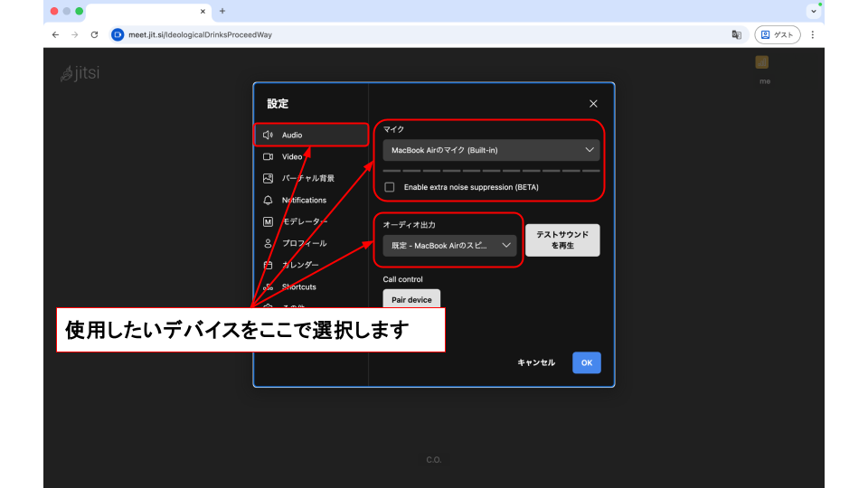Click the キャンセル cancel button
The width and height of the screenshot is (868, 488).
coord(536,362)
